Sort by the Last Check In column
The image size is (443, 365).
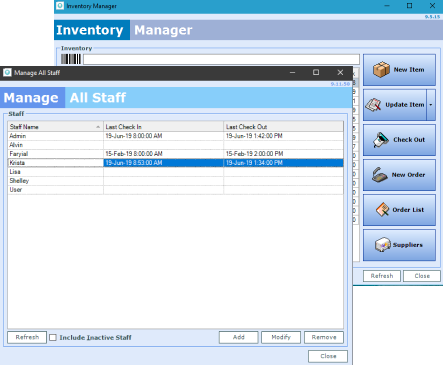point(163,127)
